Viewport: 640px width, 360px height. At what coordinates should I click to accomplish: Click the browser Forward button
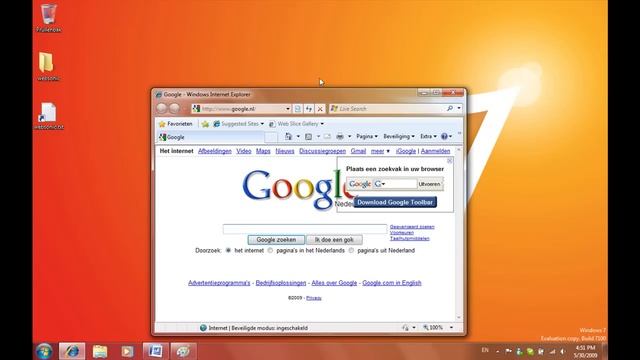[174, 108]
